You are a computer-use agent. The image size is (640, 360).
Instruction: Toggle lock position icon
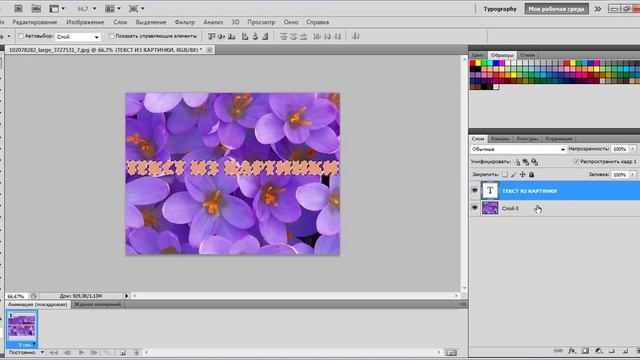coord(522,175)
